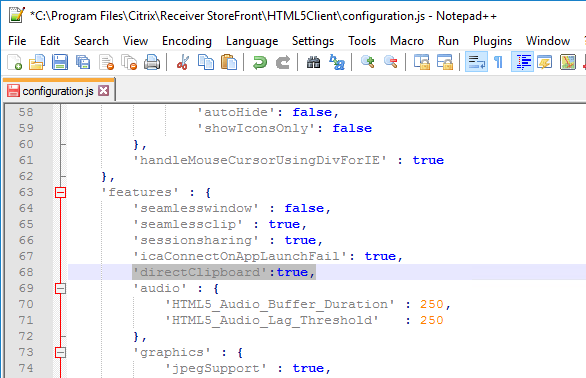Toggle the Show Indent Guide button
Image resolution: width=586 pixels, height=378 pixels.
pyautogui.click(x=522, y=62)
